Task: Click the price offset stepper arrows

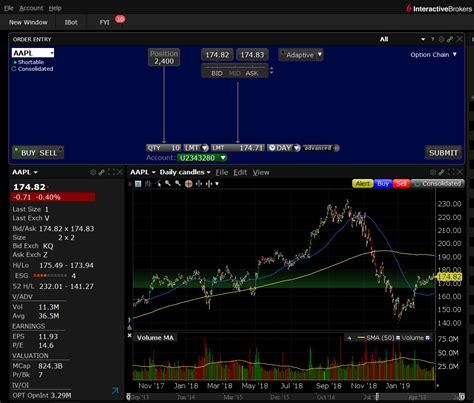Action: click(271, 70)
